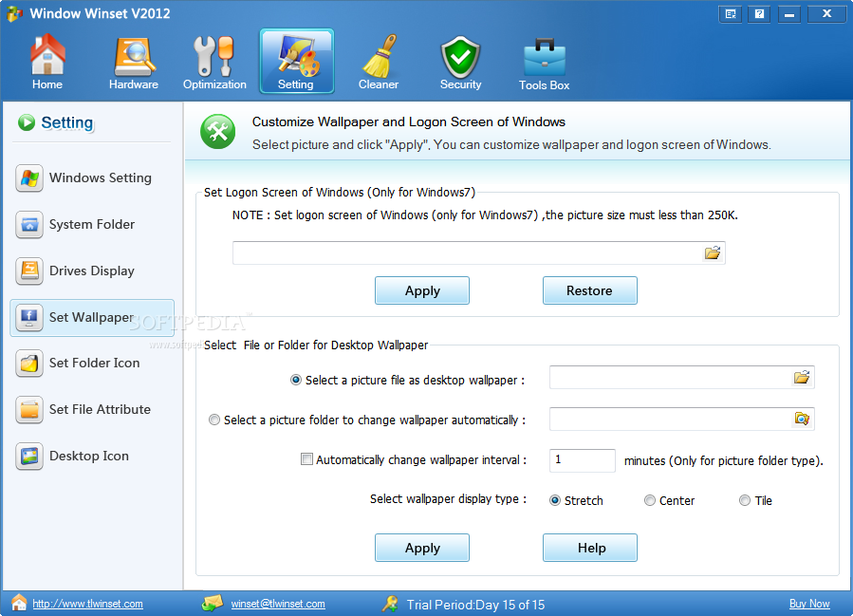The width and height of the screenshot is (853, 616).
Task: Click the key icon beside Trial Period
Action: [x=390, y=604]
